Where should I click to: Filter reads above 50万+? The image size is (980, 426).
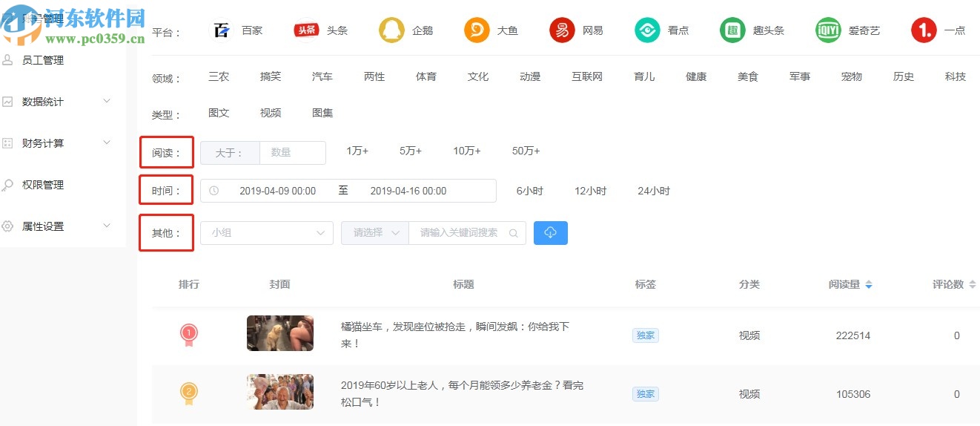(x=526, y=151)
